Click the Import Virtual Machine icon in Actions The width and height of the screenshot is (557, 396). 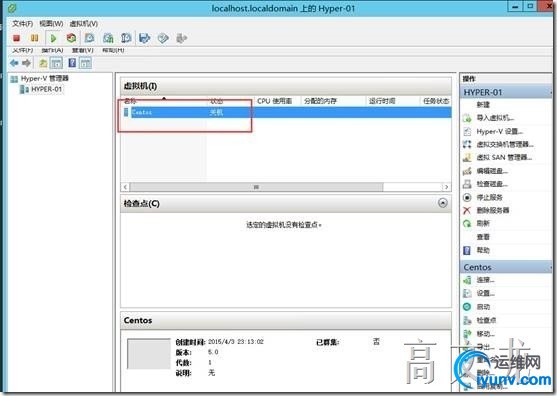click(x=467, y=118)
